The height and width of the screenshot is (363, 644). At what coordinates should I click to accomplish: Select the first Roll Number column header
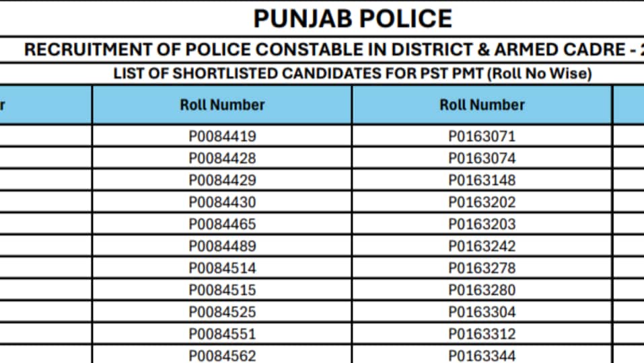tap(222, 105)
